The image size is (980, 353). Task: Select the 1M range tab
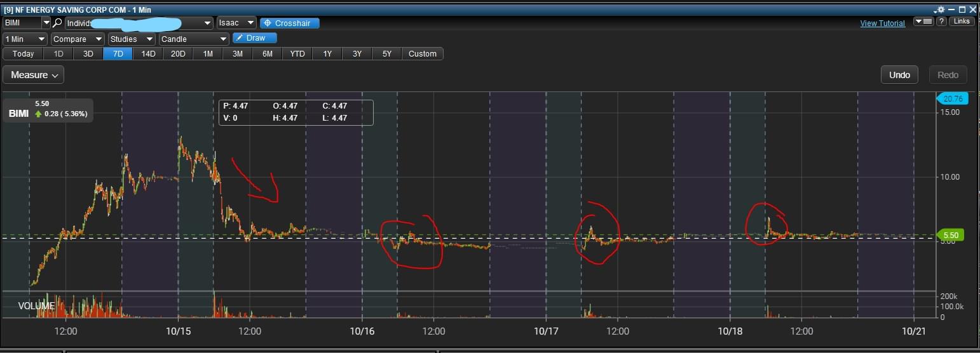(x=208, y=54)
